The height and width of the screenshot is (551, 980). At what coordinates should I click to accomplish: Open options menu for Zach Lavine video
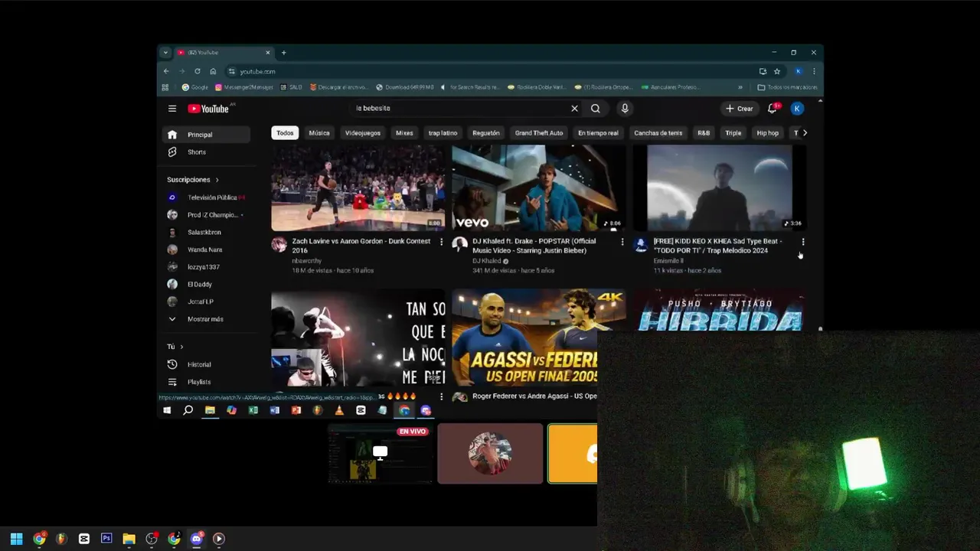pyautogui.click(x=441, y=242)
